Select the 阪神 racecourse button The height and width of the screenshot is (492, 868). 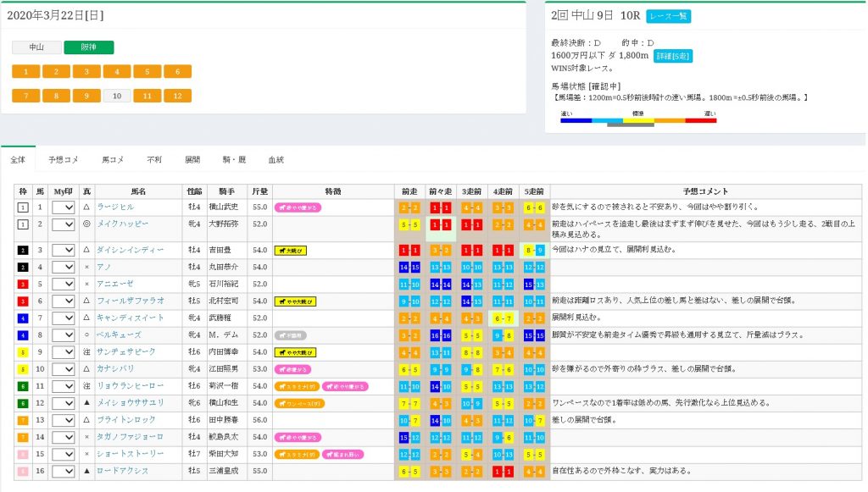88,48
